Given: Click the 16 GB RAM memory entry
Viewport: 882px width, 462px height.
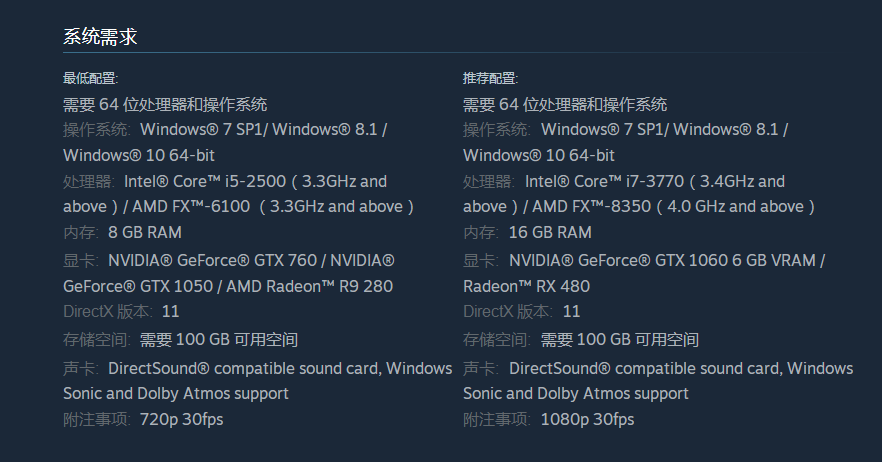Looking at the screenshot, I should (x=550, y=232).
